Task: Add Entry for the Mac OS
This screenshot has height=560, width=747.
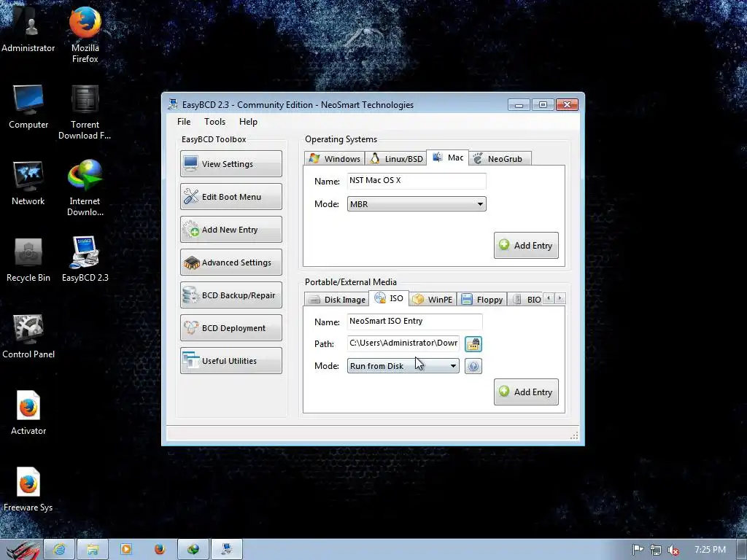Action: coord(526,246)
